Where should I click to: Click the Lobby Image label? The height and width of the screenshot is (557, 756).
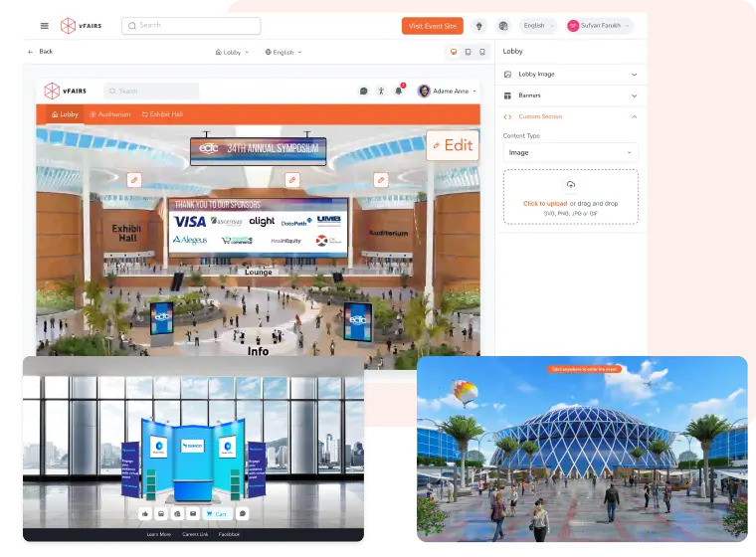coord(536,75)
